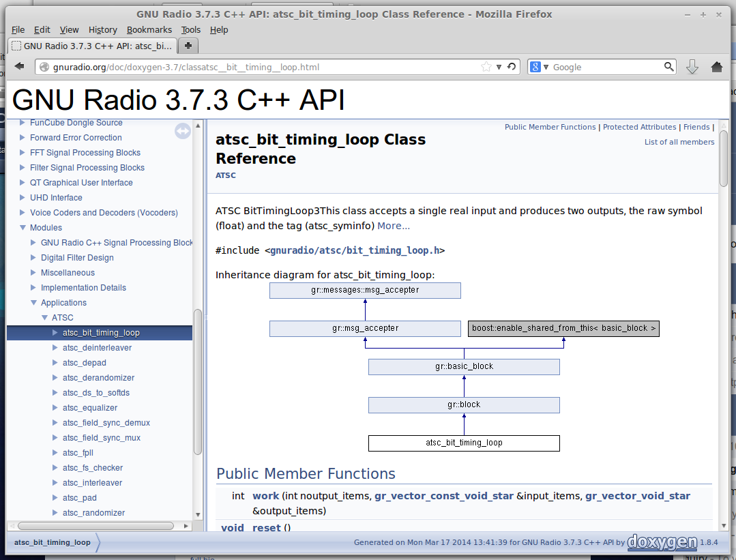Click the sidebar horizontal scrollbar
This screenshot has height=560, width=736.
click(95, 526)
